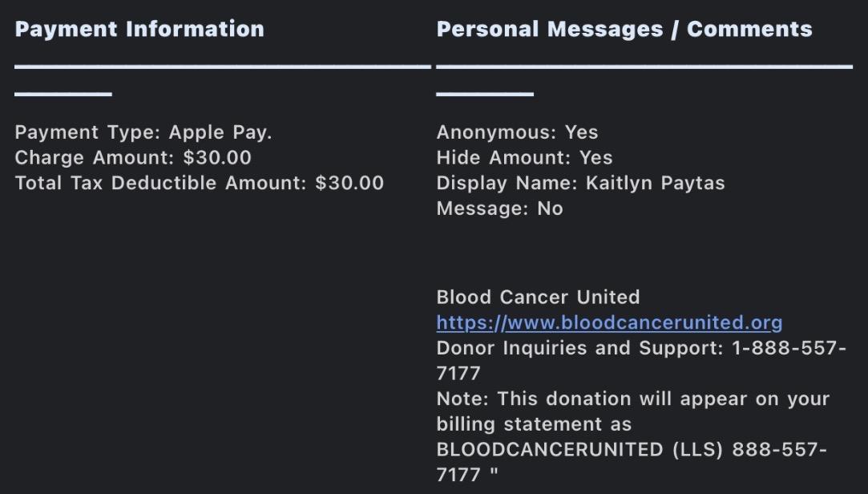
Task: Click the Payment Information heading
Action: pos(139,30)
